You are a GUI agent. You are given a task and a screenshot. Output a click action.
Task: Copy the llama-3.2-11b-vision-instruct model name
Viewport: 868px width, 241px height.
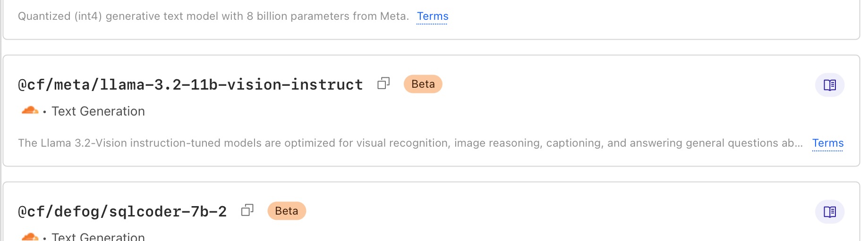click(x=383, y=83)
